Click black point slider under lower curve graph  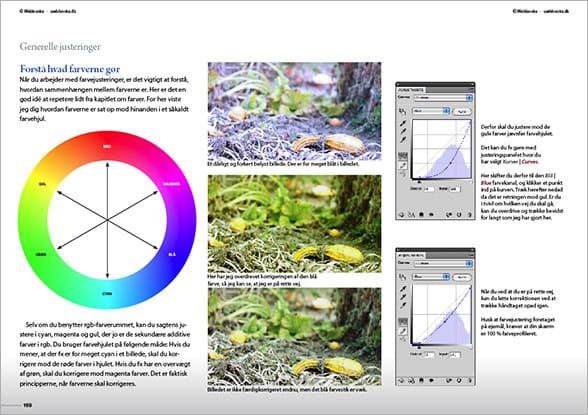[419, 348]
